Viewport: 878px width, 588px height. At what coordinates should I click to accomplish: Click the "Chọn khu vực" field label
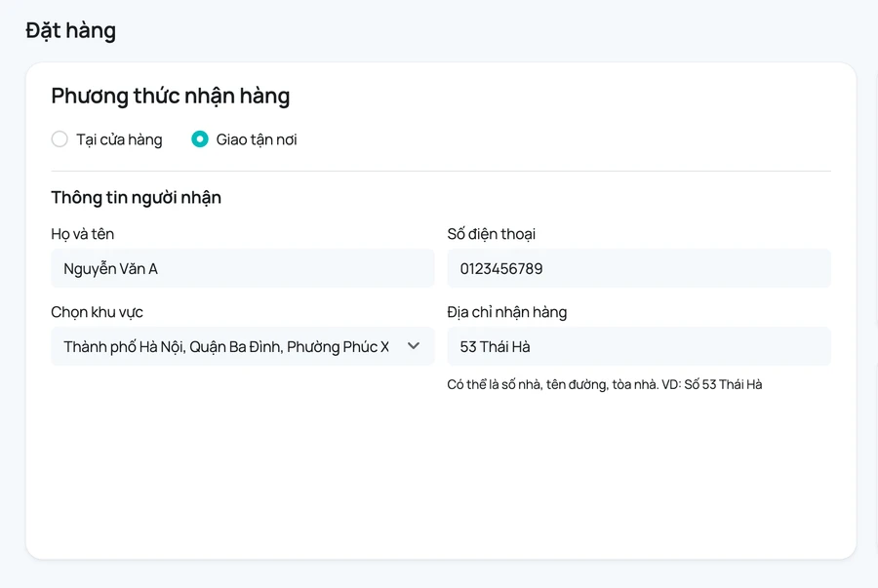[97, 312]
